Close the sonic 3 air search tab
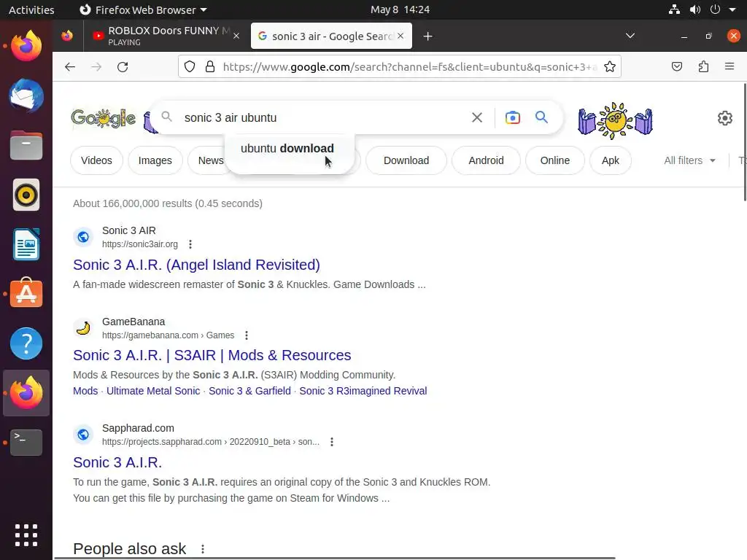The image size is (747, 560). pyautogui.click(x=400, y=36)
